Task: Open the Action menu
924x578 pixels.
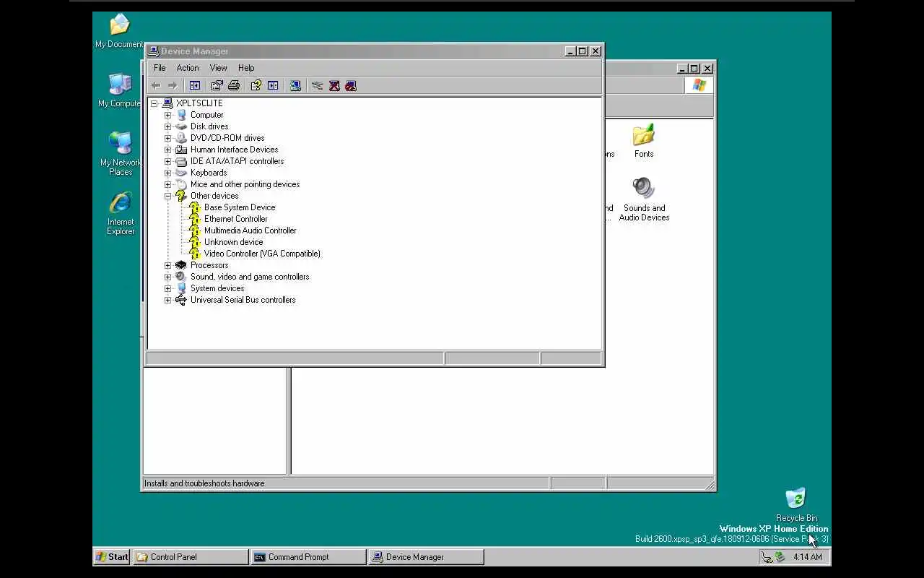Action: 188,68
